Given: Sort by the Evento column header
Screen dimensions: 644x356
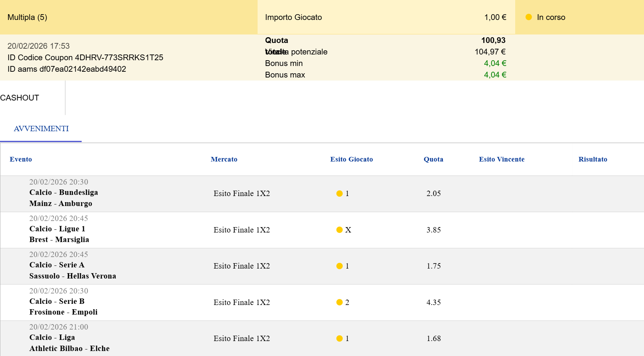Looking at the screenshot, I should 21,159.
